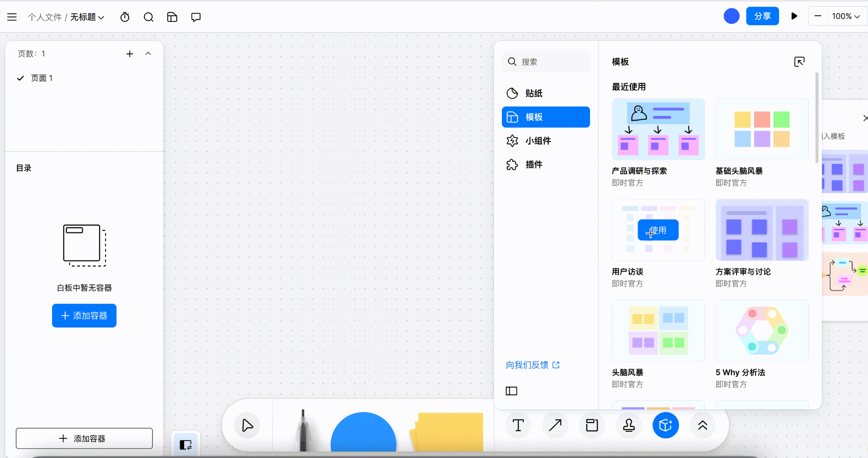Click 方案评审与讨论 template title
This screenshot has width=868, height=458.
[x=743, y=271]
